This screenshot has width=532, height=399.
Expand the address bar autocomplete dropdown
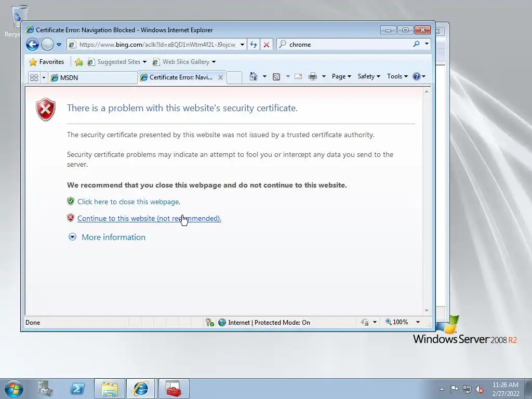click(x=242, y=45)
